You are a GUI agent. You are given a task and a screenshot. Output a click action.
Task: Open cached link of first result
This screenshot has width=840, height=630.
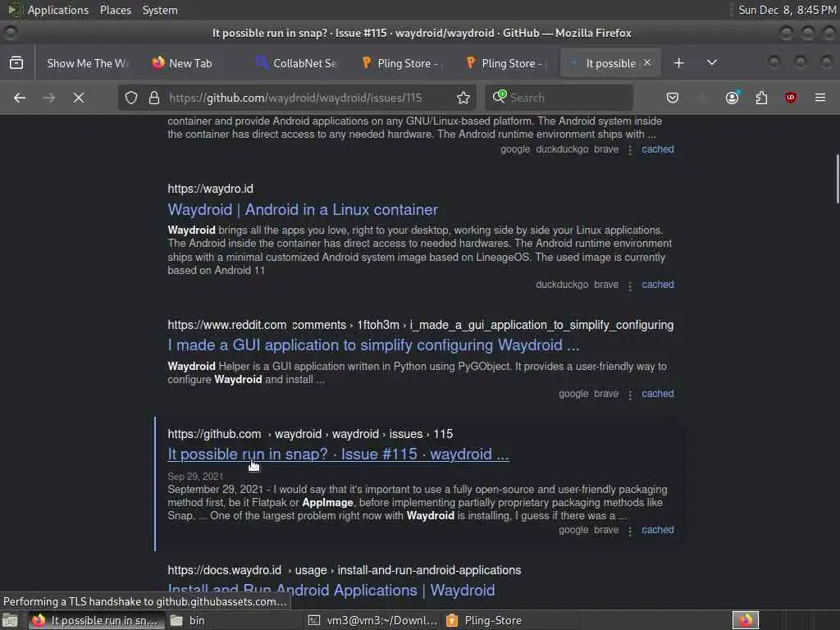point(657,149)
